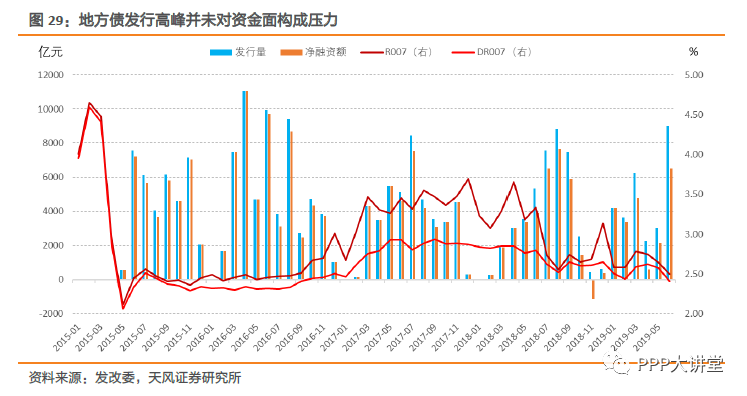This screenshot has width=747, height=396.
Task: Click the source note 资料来源：发改委，天风证券研究所
Action: (x=135, y=378)
